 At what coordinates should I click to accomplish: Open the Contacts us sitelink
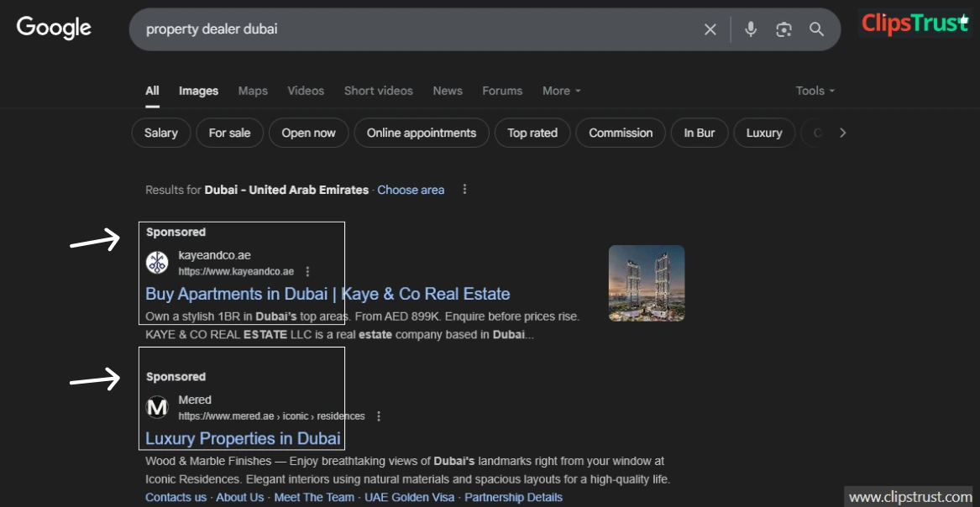[176, 498]
